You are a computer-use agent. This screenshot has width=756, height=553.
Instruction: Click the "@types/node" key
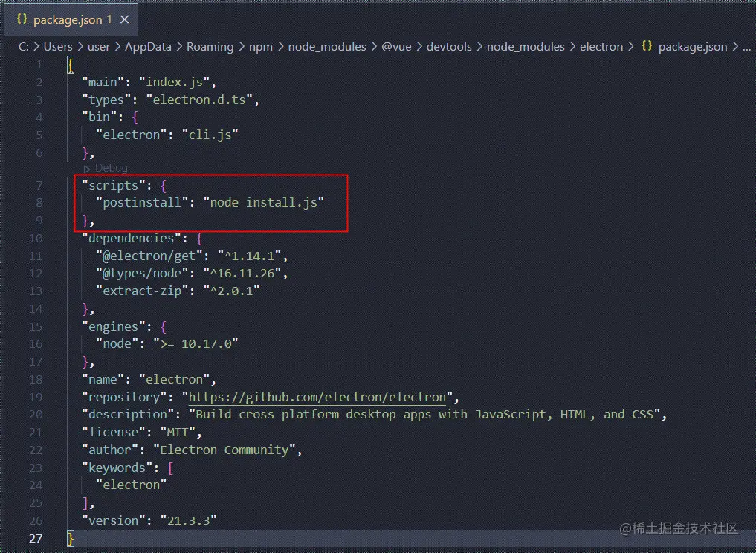click(142, 274)
